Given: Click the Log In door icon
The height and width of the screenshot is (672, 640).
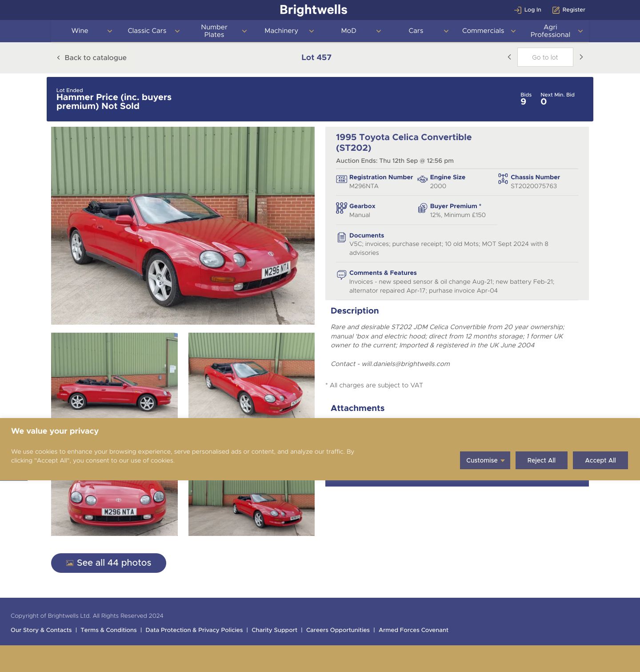Looking at the screenshot, I should 517,10.
